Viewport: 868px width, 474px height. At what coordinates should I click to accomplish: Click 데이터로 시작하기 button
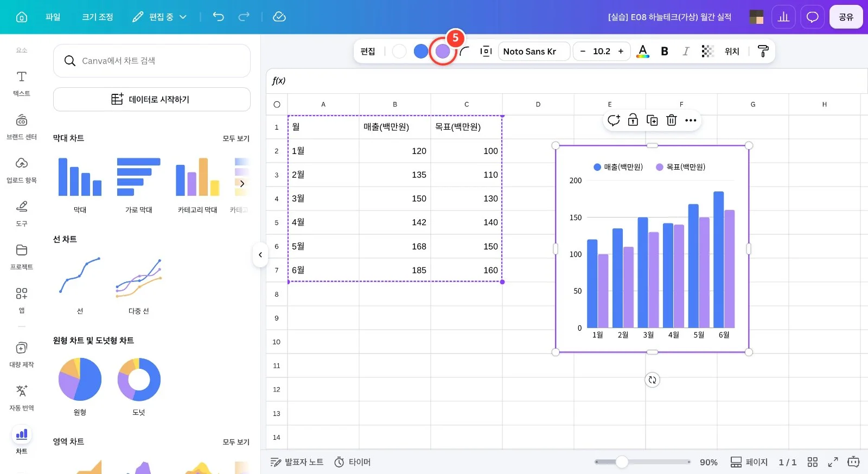pos(152,99)
